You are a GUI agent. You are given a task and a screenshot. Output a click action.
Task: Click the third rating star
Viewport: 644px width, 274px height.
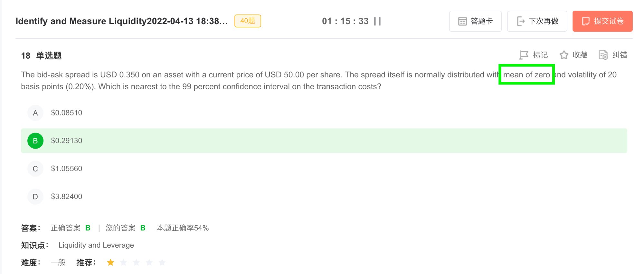[x=136, y=262]
